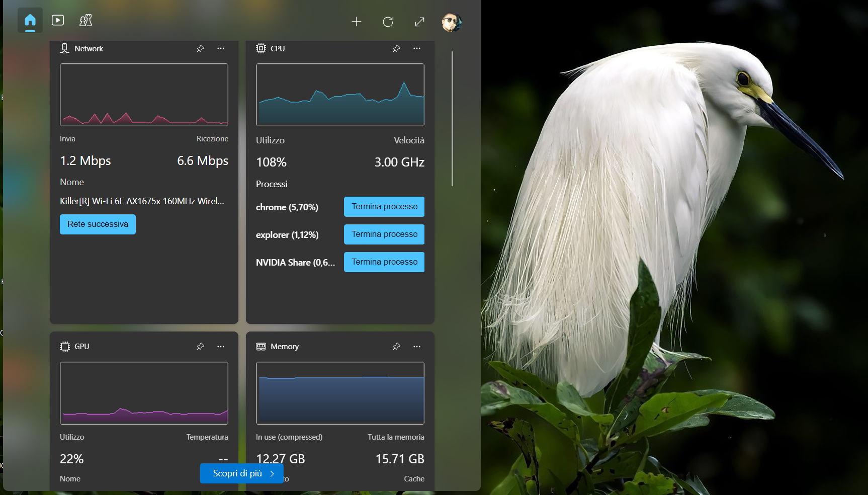Open the GPU widget options menu
The image size is (868, 495).
click(x=220, y=346)
